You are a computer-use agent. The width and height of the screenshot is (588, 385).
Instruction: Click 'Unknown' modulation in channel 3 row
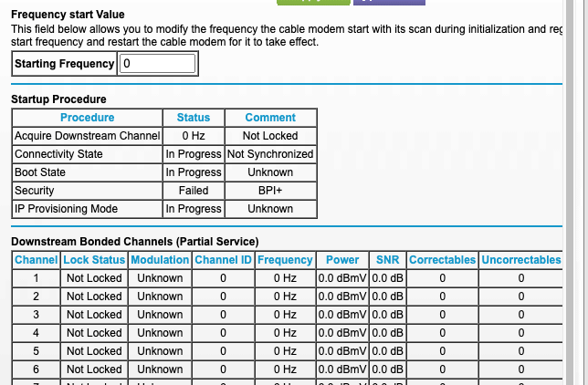click(160, 315)
